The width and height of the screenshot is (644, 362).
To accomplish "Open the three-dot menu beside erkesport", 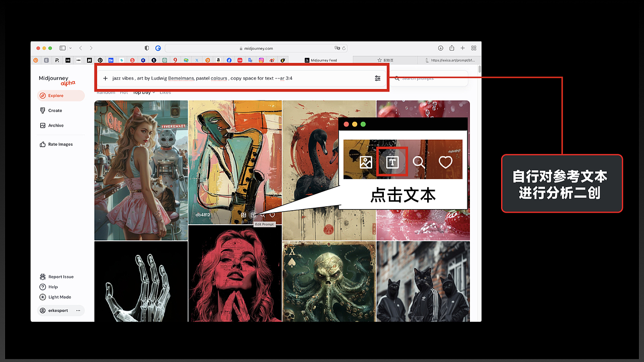I will pyautogui.click(x=78, y=311).
